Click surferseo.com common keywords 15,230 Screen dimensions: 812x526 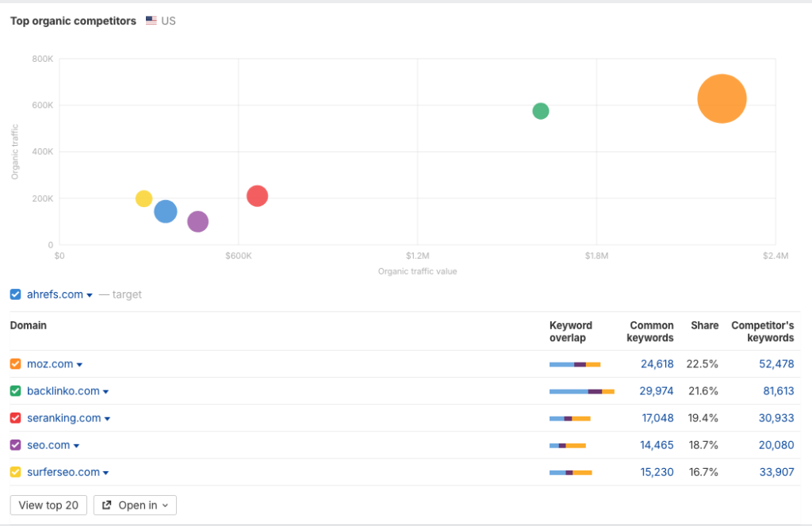point(657,472)
